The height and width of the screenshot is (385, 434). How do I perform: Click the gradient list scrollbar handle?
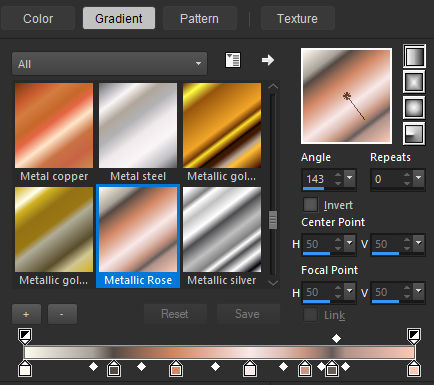point(273,220)
